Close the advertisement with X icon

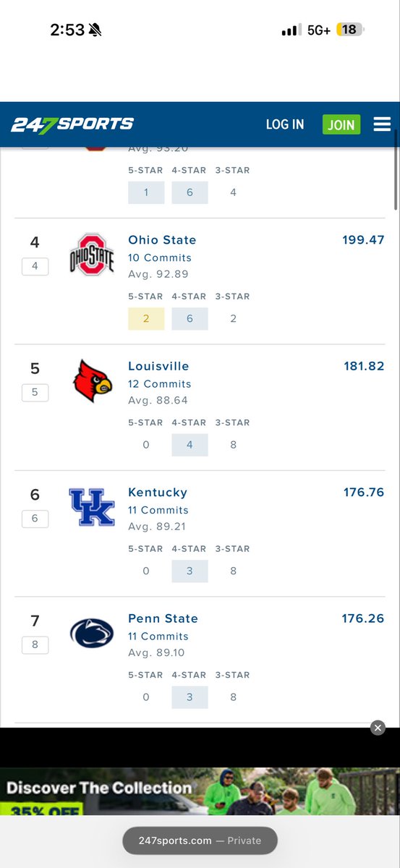tap(378, 728)
